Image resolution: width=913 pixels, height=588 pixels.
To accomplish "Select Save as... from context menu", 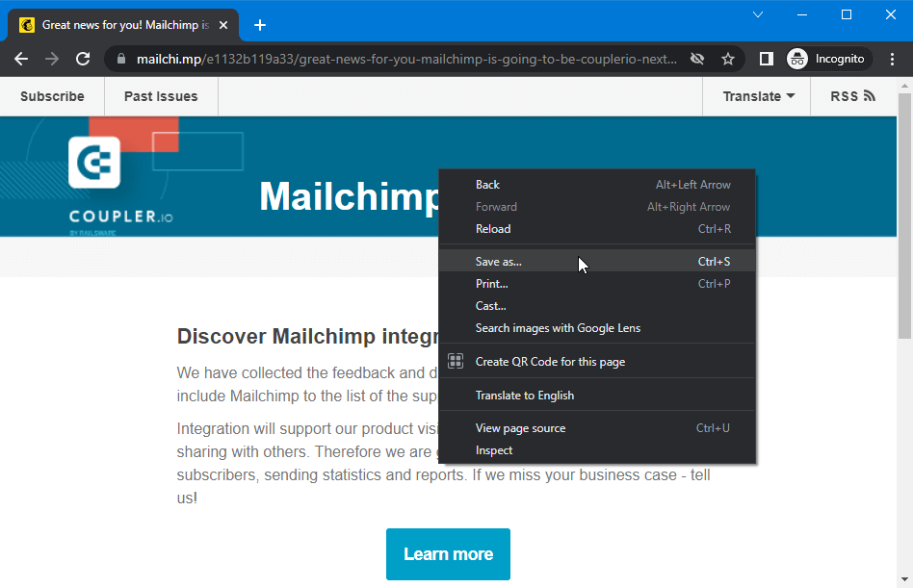I will (x=597, y=261).
